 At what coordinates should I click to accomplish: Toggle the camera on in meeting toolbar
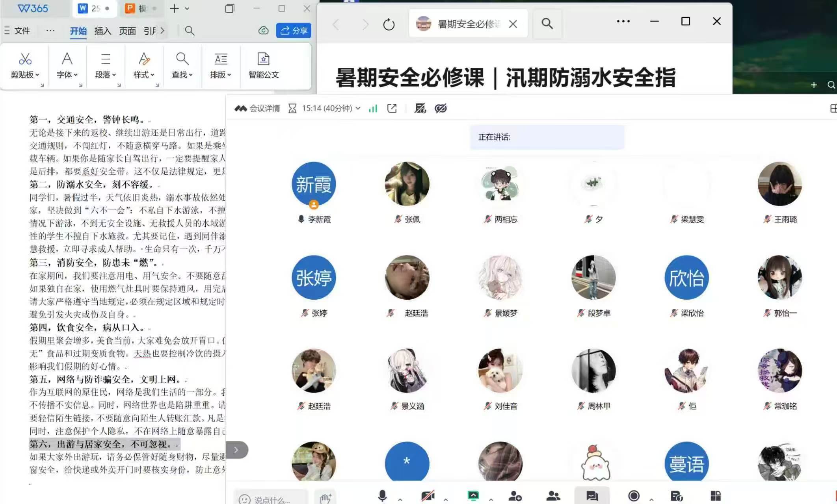[x=428, y=496]
